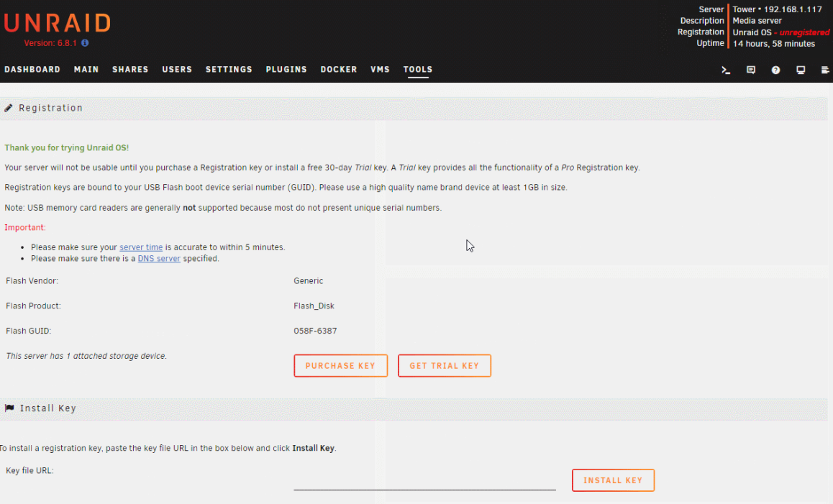Click the version info icon
This screenshot has height=504, width=833.
click(85, 43)
